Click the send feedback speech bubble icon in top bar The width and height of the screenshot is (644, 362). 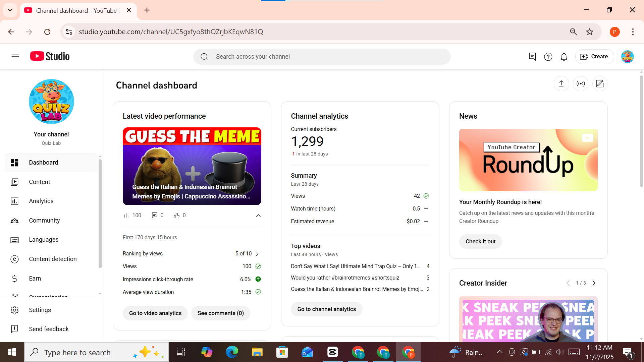click(532, 56)
